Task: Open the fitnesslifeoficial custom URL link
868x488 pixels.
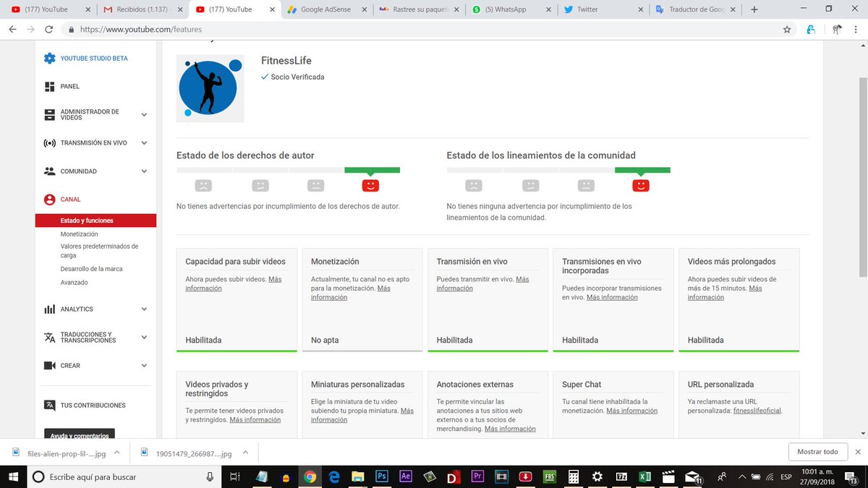Action: (757, 411)
